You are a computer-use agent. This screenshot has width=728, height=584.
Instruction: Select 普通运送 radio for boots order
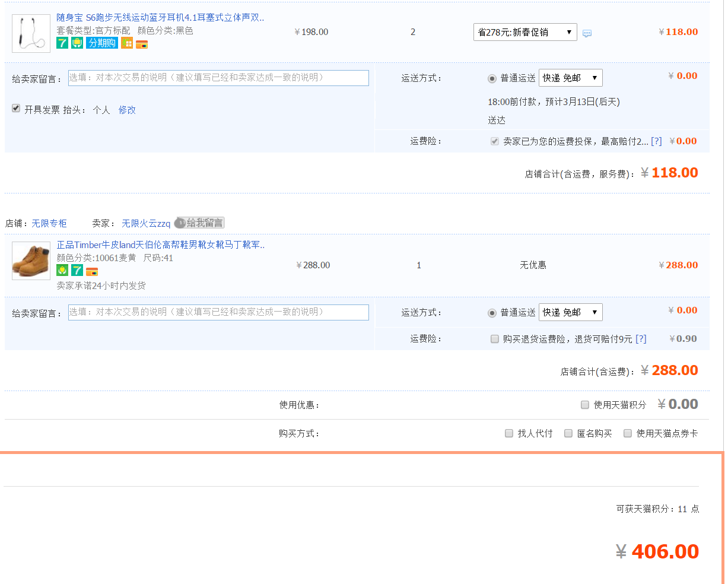pyautogui.click(x=492, y=313)
